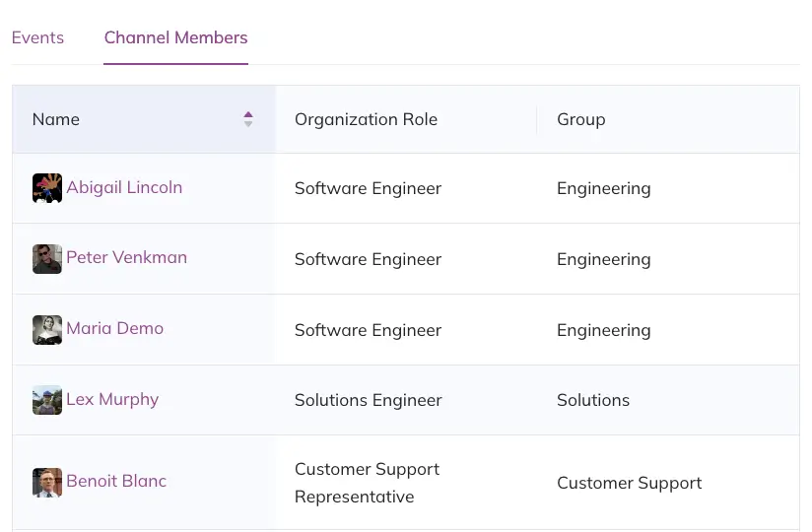Click Peter Venkman's profile avatar

[47, 259]
